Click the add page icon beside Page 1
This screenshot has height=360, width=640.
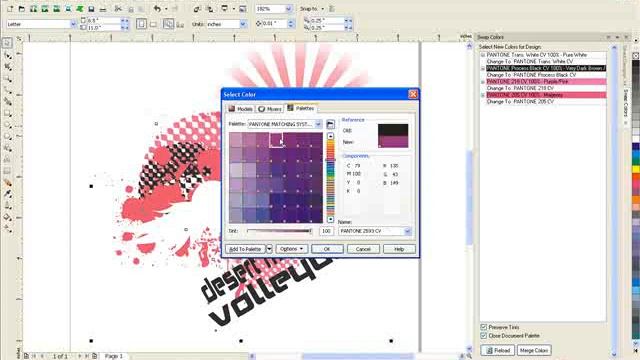pos(95,356)
